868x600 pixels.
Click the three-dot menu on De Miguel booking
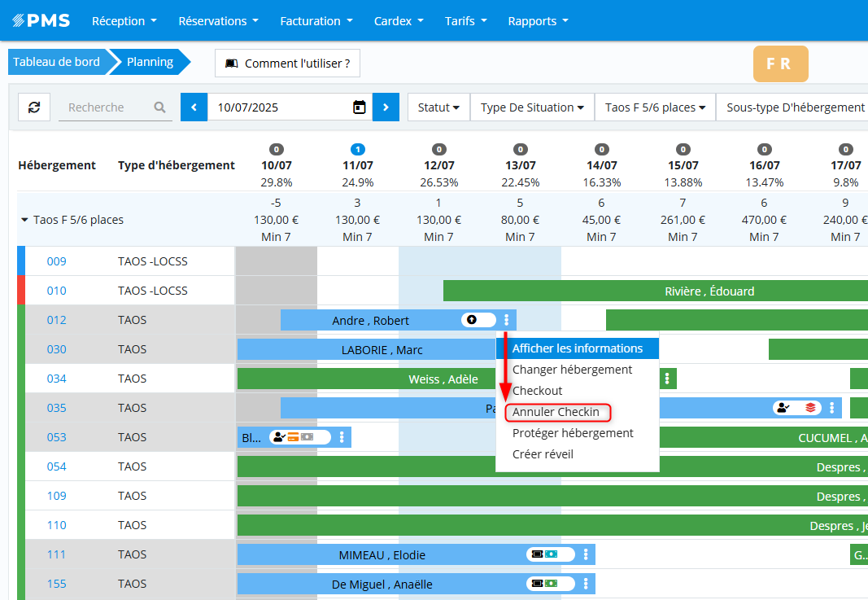point(586,584)
